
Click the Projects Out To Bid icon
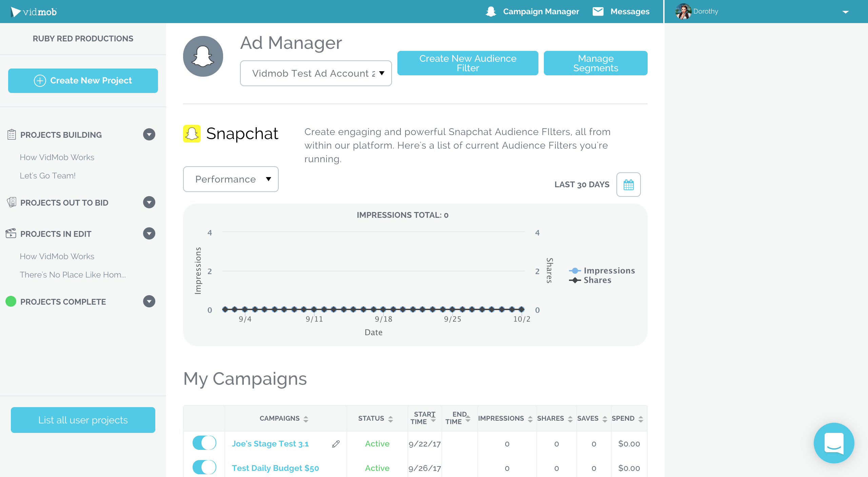pyautogui.click(x=12, y=203)
